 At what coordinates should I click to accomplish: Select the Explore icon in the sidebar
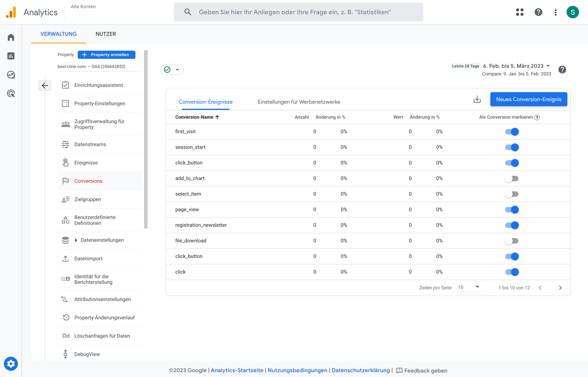11,75
